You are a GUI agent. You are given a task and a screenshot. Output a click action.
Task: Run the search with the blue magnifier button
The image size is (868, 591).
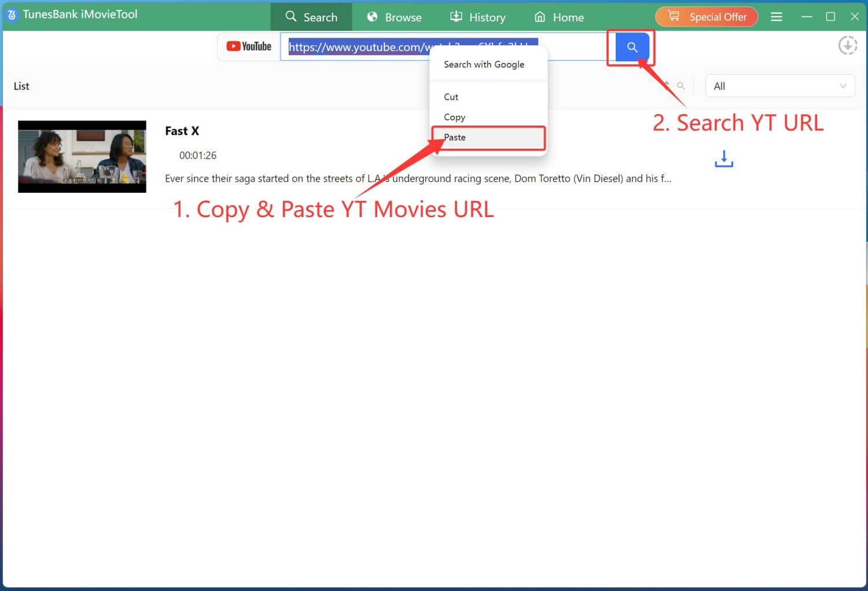pos(631,47)
